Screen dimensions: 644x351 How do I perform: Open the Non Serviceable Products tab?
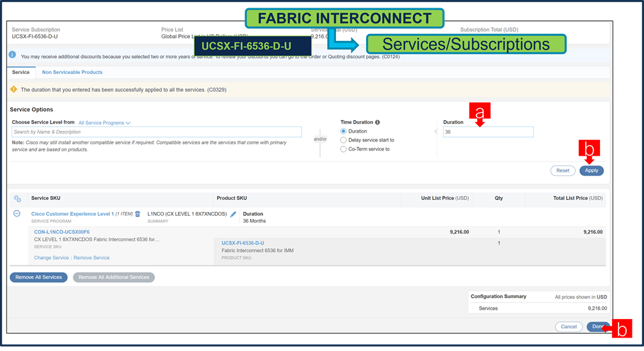(72, 72)
